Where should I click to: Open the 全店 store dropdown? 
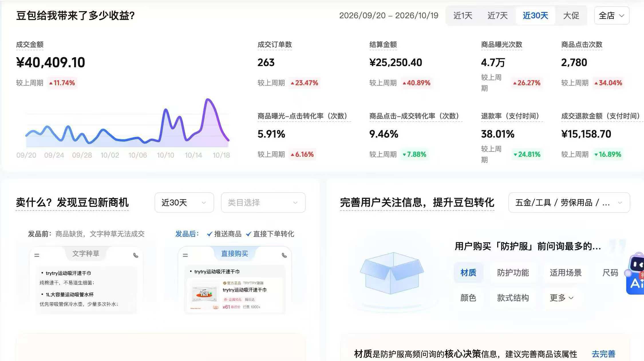(x=612, y=15)
